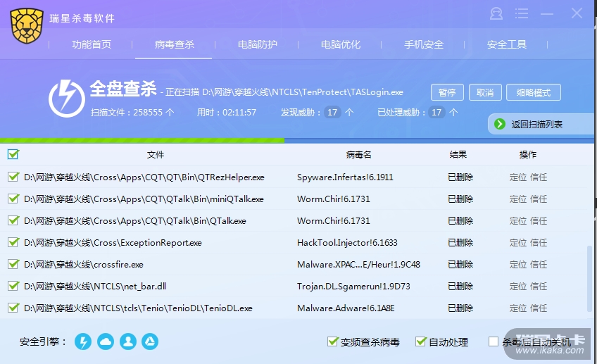
Task: Open the user account icon
Action: [x=496, y=13]
